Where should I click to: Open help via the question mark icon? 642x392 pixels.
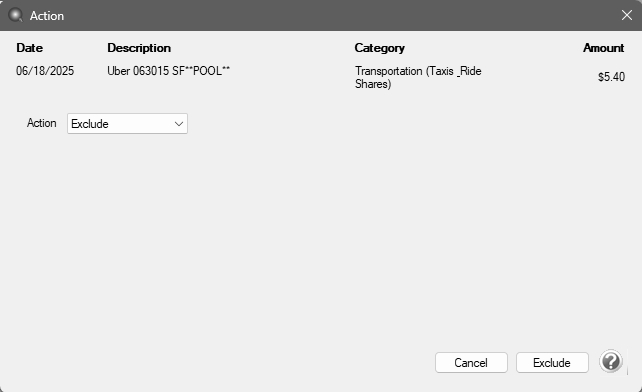611,362
